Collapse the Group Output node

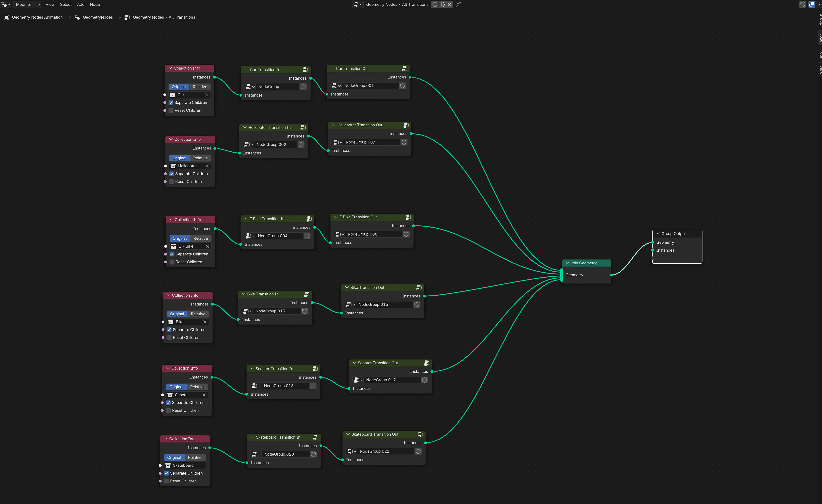point(658,234)
